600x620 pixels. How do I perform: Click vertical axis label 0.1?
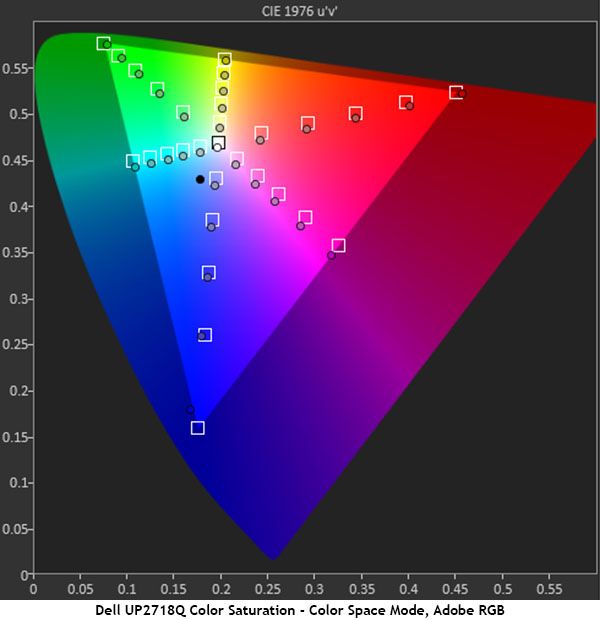19,483
